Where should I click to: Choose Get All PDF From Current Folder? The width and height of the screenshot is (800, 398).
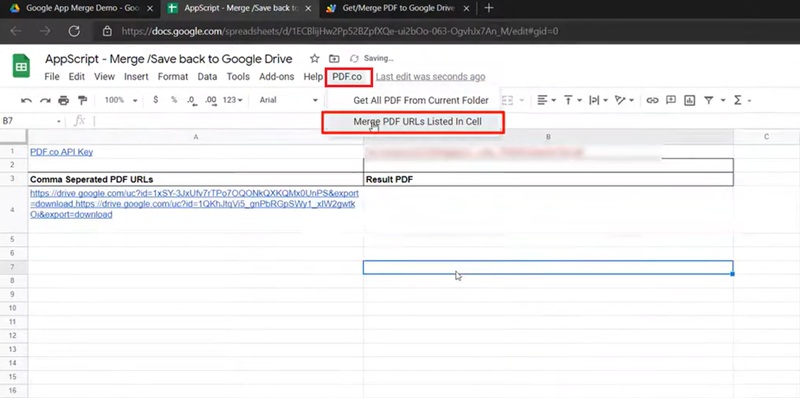421,101
